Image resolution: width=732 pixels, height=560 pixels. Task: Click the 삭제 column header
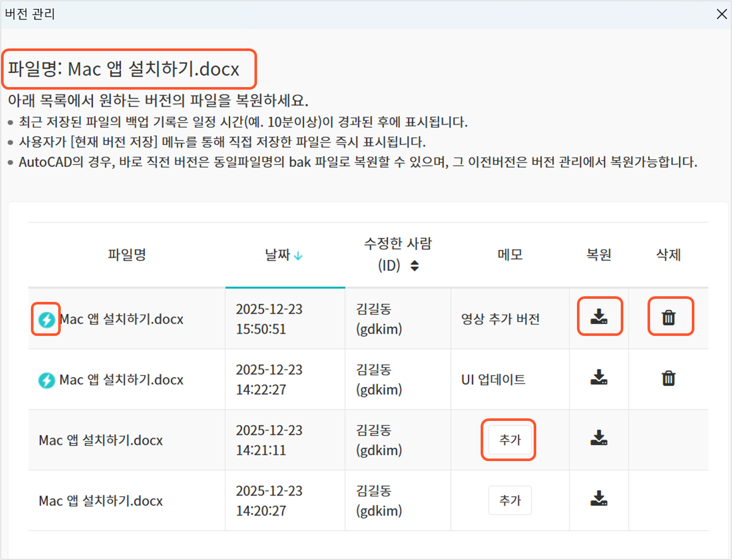(668, 254)
